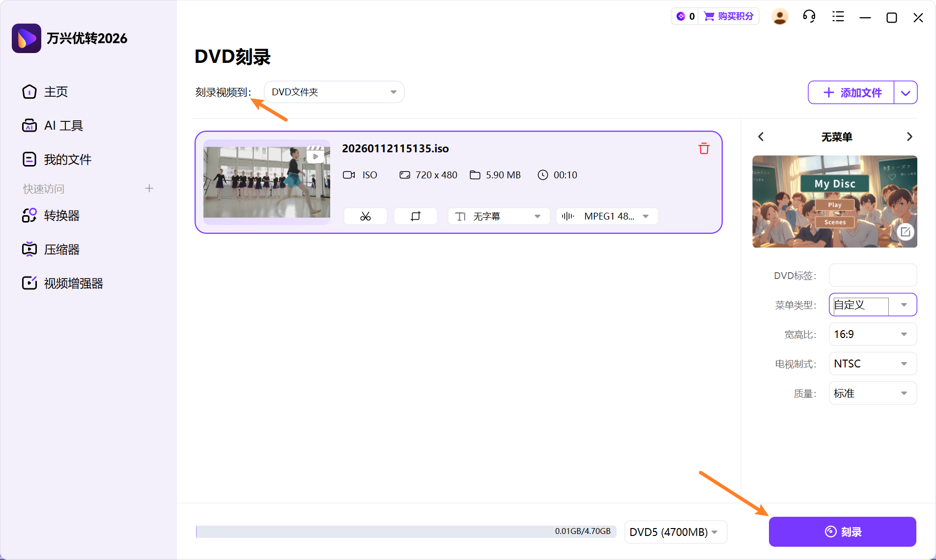Delete the ISO file using the trash icon
The width and height of the screenshot is (936, 560).
click(704, 148)
